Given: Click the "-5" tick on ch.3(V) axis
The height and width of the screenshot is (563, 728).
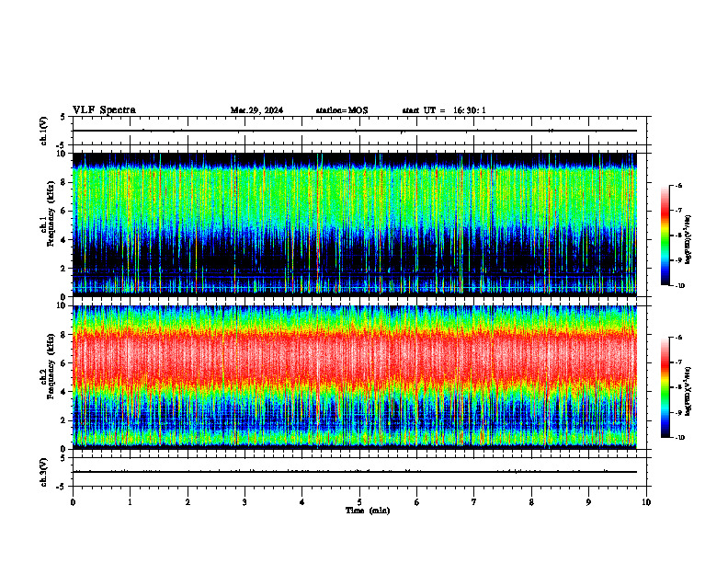Looking at the screenshot, I should pyautogui.click(x=62, y=487).
